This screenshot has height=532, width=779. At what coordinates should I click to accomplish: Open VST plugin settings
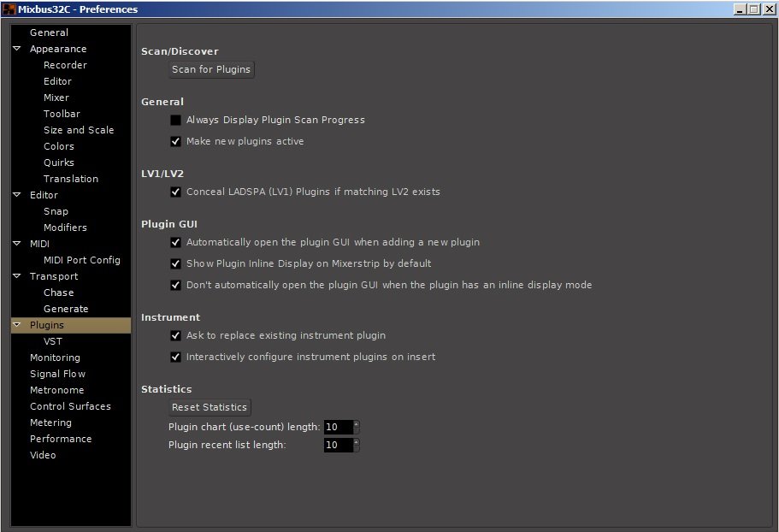click(53, 341)
